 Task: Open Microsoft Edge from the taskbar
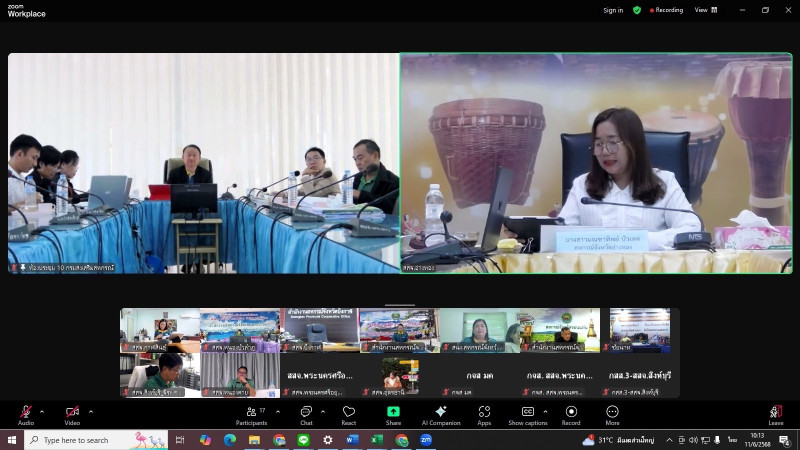click(x=230, y=440)
